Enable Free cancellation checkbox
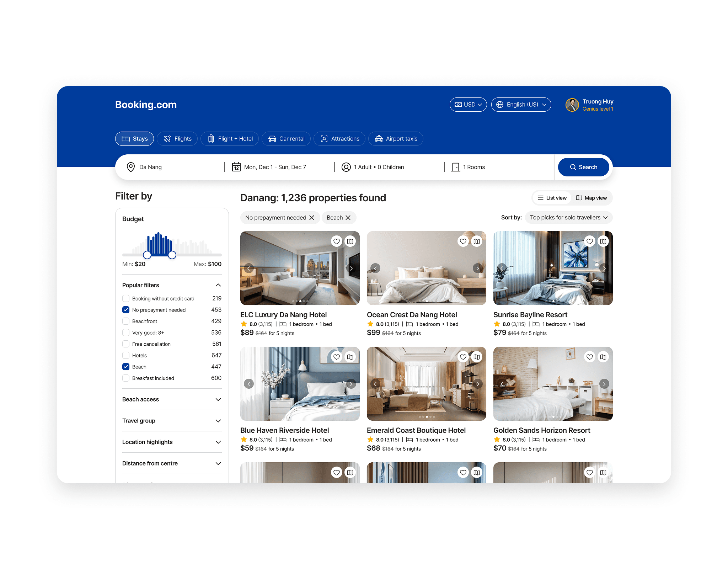The height and width of the screenshot is (569, 728). (126, 344)
